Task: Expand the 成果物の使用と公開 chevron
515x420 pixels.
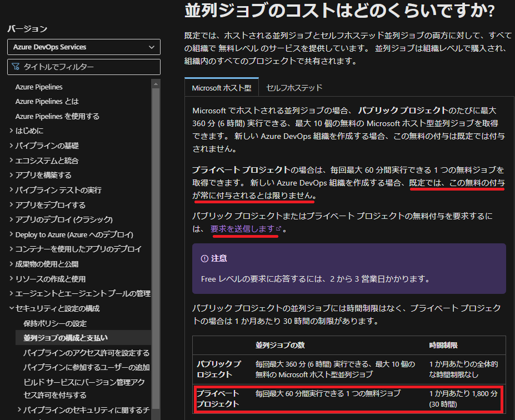Action: 12,264
